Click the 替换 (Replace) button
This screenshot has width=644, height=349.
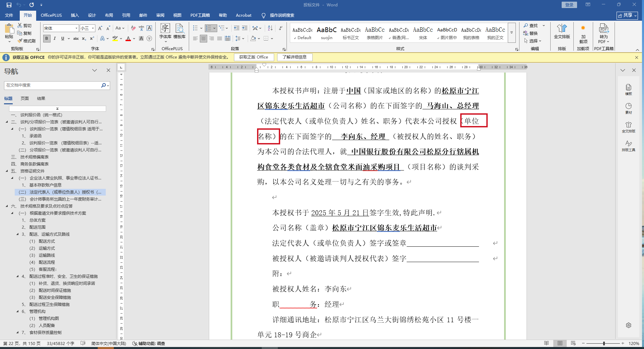pyautogui.click(x=531, y=33)
